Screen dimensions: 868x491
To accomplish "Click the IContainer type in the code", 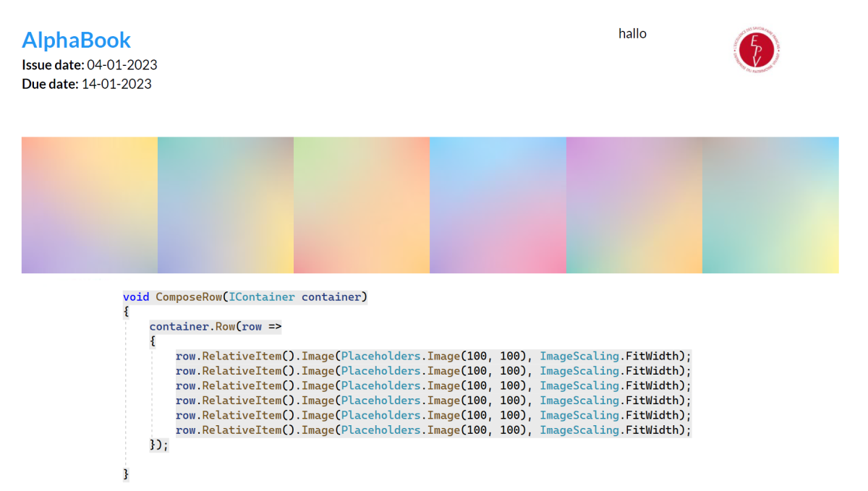I will tap(262, 296).
